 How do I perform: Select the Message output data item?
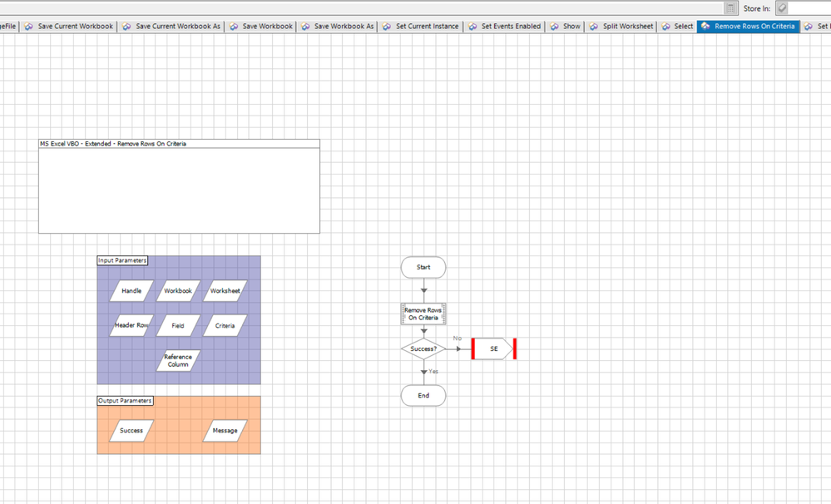tap(225, 431)
